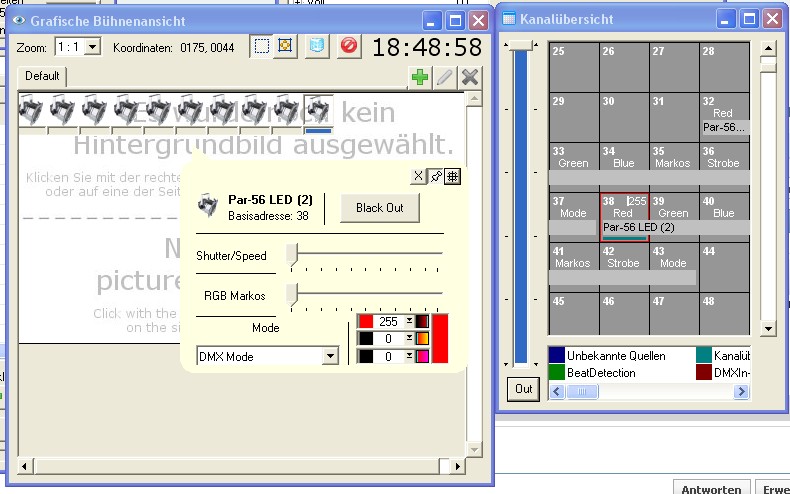Click stage view horizontal scrollbar right arrow
Image resolution: width=790 pixels, height=494 pixels.
pyautogui.click(x=457, y=466)
